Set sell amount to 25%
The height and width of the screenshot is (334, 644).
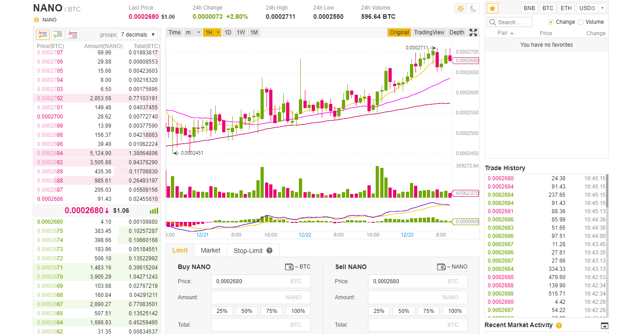click(379, 311)
